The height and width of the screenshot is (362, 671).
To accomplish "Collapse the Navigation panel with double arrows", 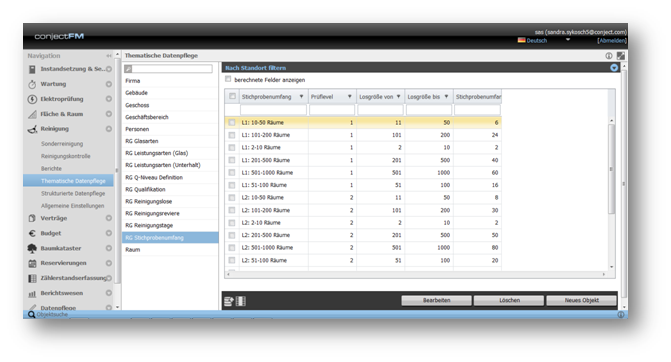I will tap(109, 56).
